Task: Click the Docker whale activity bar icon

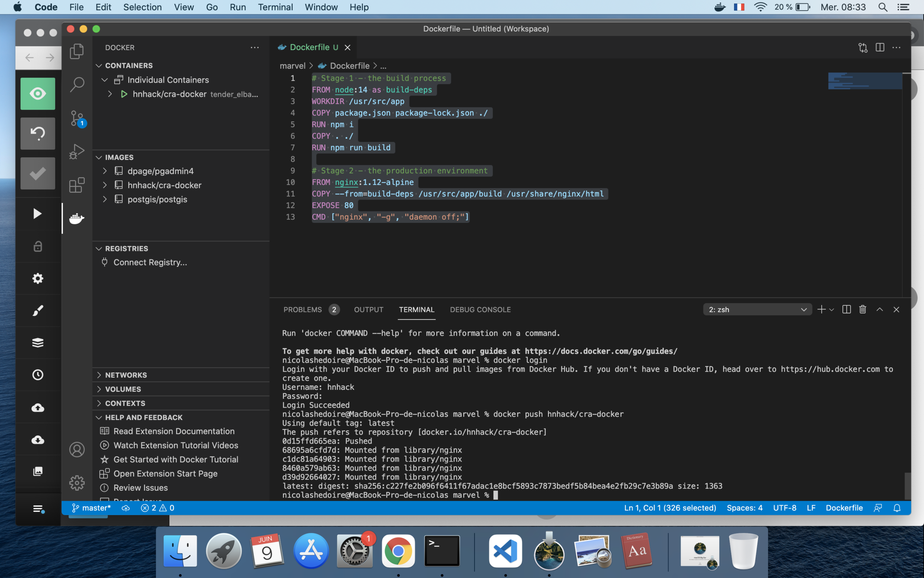Action: coord(77,218)
